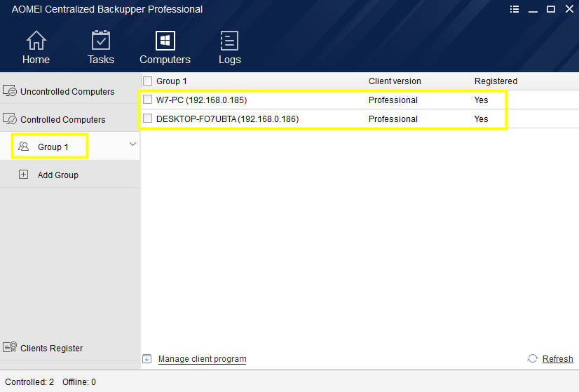The height and width of the screenshot is (392, 579).
Task: Select Group 1 label in sidebar
Action: pyautogui.click(x=53, y=147)
